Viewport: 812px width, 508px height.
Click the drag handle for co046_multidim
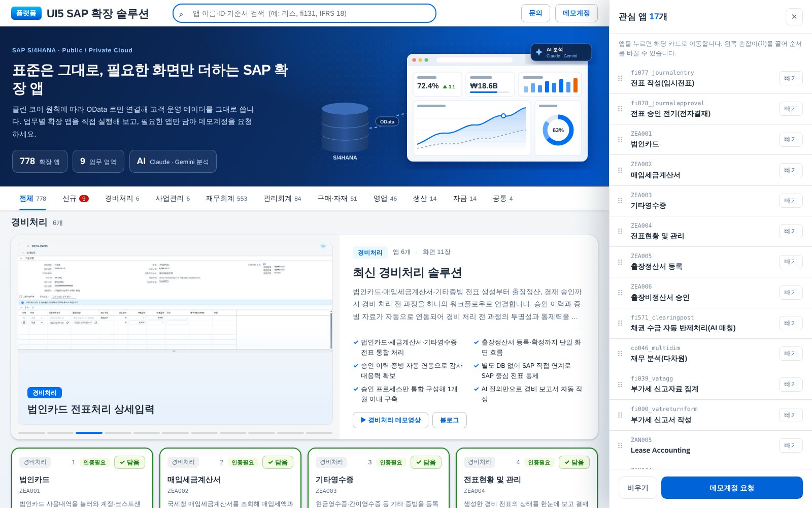point(620,354)
